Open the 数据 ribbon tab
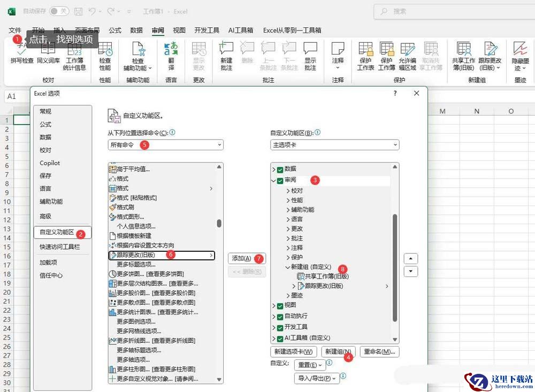Image resolution: width=535 pixels, height=392 pixels. pyautogui.click(x=136, y=30)
